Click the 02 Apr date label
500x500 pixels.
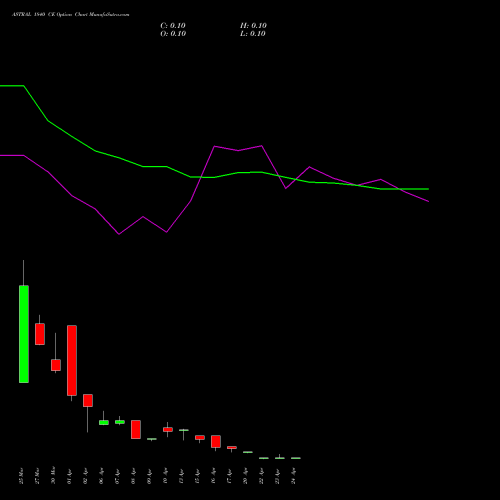pyautogui.click(x=86, y=476)
